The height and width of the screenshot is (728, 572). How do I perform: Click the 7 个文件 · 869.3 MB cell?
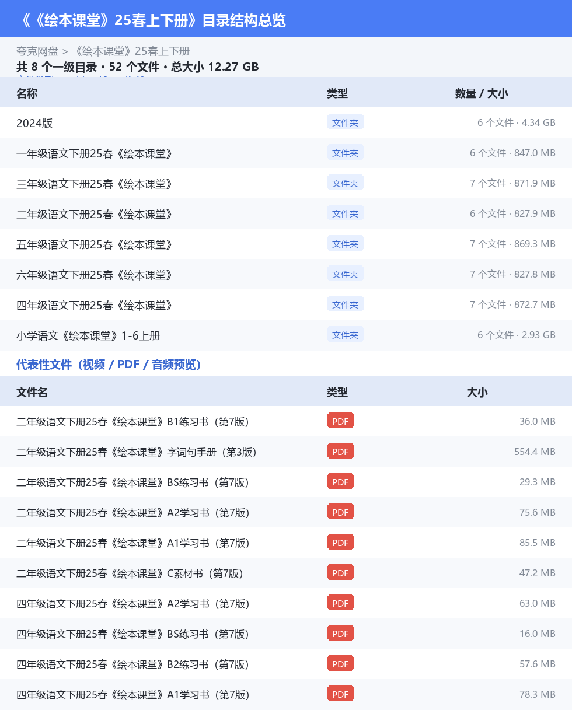point(512,244)
